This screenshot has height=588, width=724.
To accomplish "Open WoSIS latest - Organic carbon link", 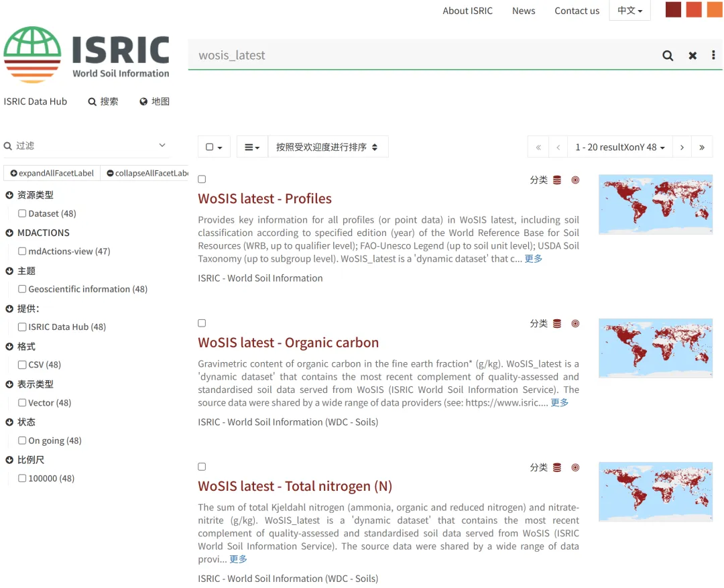I will coord(288,343).
